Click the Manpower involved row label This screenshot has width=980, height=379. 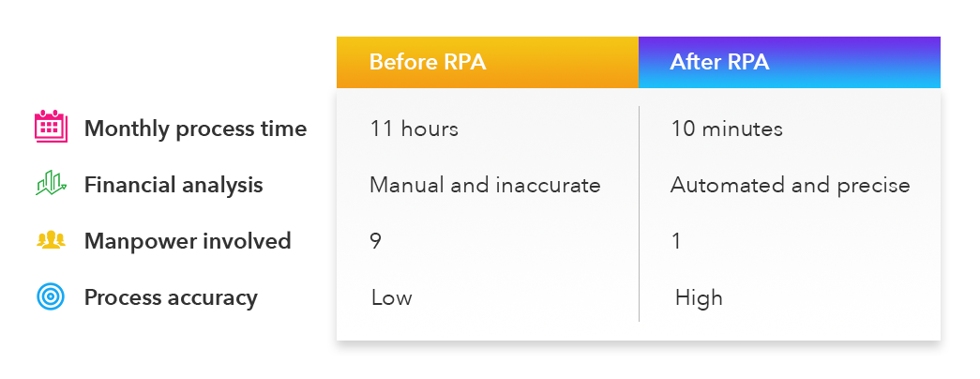pos(188,241)
